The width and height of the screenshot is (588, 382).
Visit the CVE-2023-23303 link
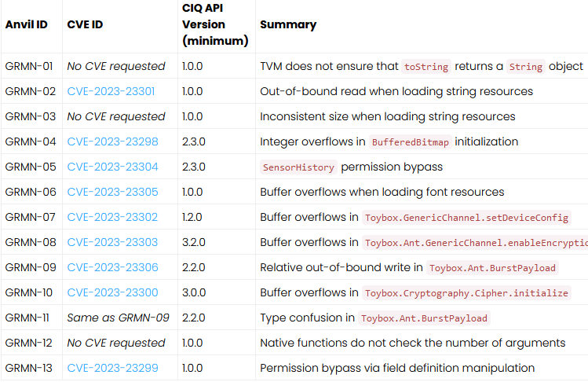tap(112, 242)
